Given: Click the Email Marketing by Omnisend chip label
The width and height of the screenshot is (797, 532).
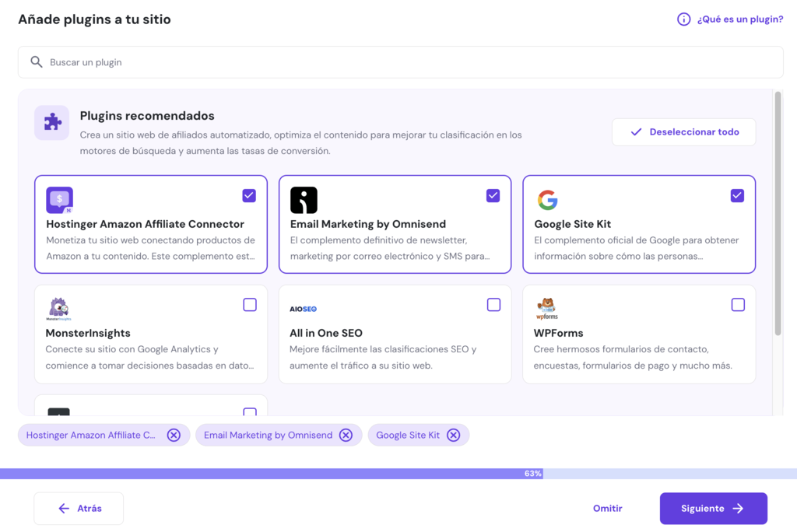Looking at the screenshot, I should (x=268, y=435).
